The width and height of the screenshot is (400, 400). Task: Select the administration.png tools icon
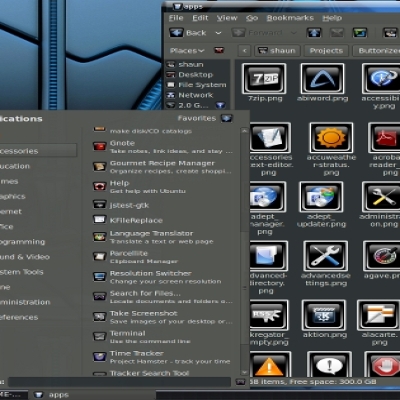(382, 197)
